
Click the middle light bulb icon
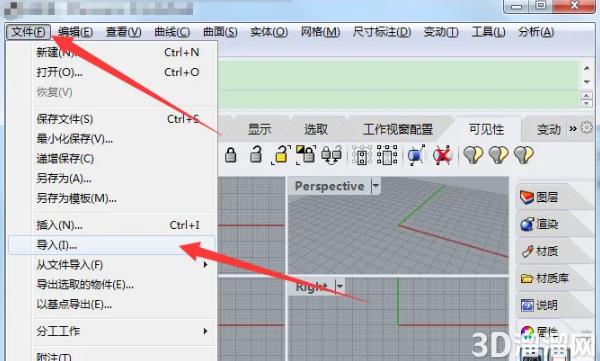(x=499, y=155)
